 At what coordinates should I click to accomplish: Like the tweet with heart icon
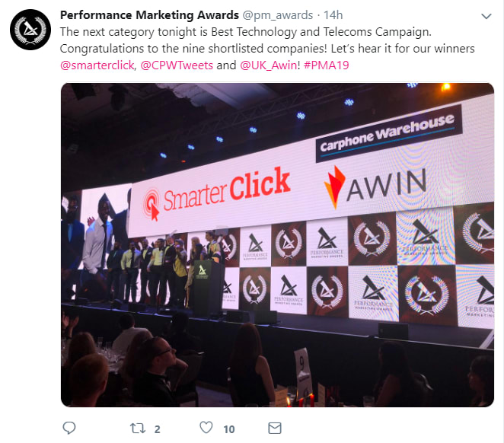(x=206, y=428)
